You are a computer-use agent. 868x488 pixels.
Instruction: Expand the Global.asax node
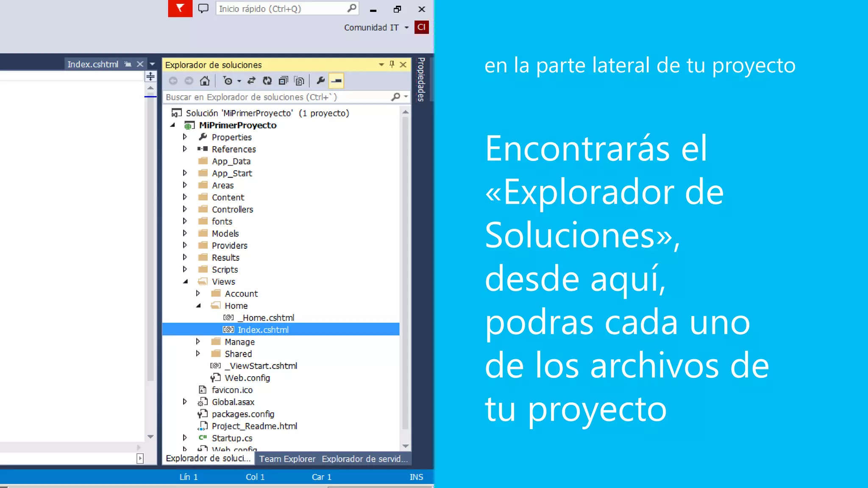185,402
